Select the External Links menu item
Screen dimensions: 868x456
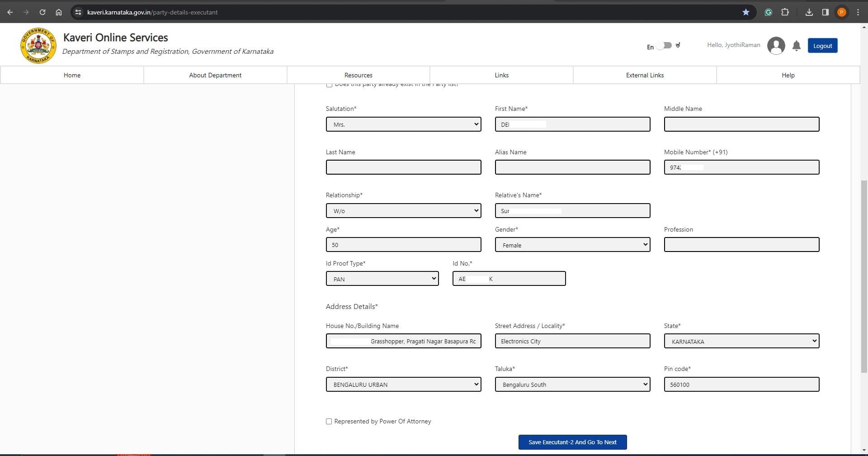[645, 75]
